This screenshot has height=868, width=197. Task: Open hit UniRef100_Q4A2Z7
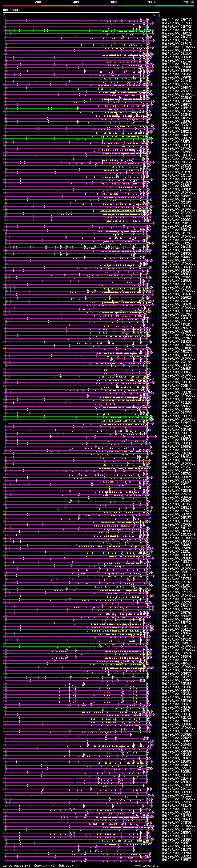click(x=177, y=37)
